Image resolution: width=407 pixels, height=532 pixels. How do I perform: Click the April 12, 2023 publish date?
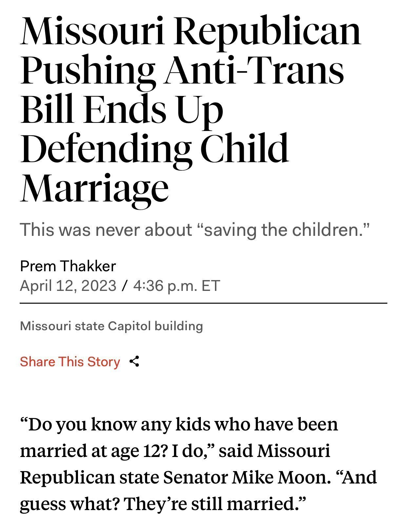coord(68,285)
